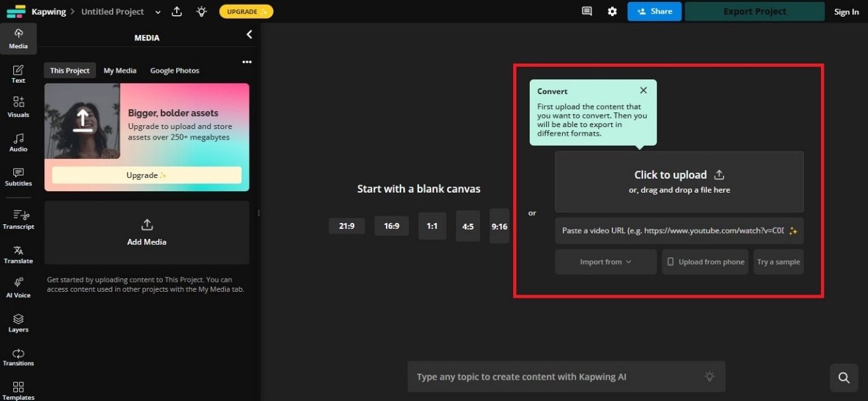Click the lightbulb in Kapwing AI prompt bar
Image resolution: width=868 pixels, height=401 pixels.
pyautogui.click(x=710, y=377)
